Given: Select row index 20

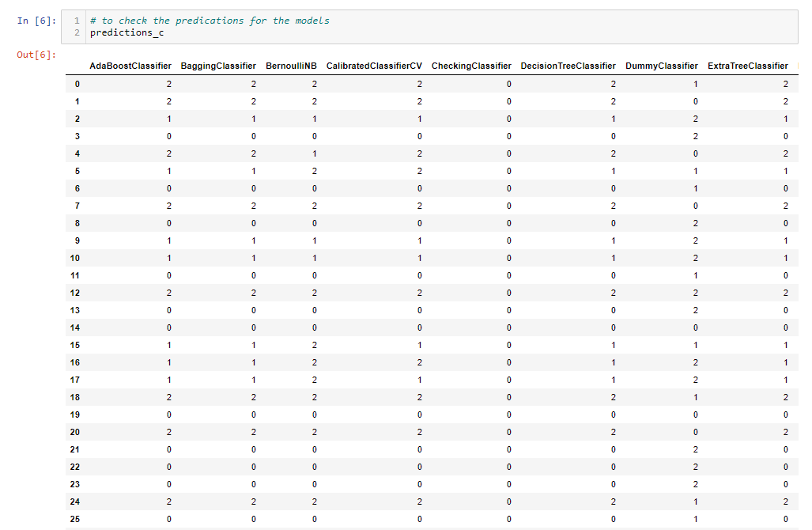Looking at the screenshot, I should click(x=75, y=432).
